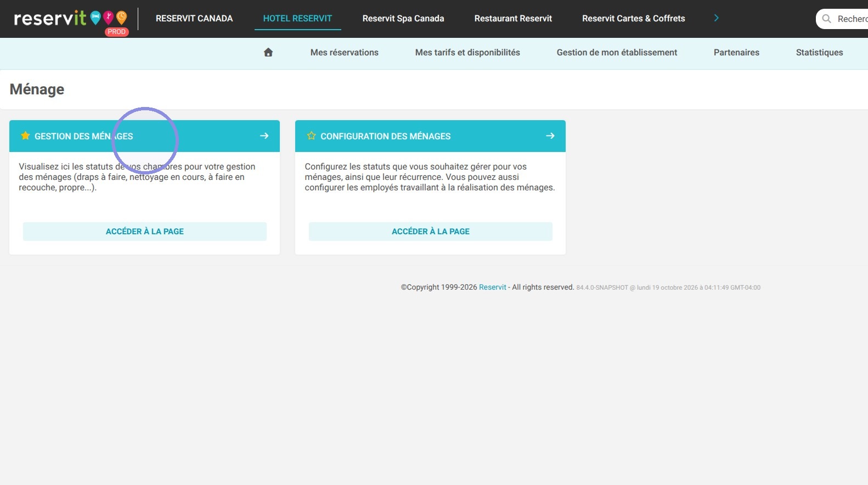Switch to the Restaurant Reservit tab
The image size is (868, 485).
(513, 18)
